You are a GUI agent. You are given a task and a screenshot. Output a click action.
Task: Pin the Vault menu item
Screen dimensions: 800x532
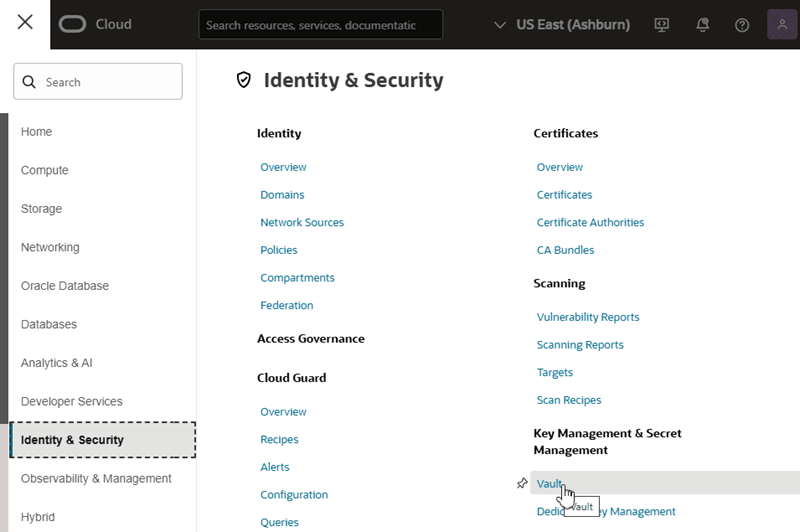[x=521, y=484]
